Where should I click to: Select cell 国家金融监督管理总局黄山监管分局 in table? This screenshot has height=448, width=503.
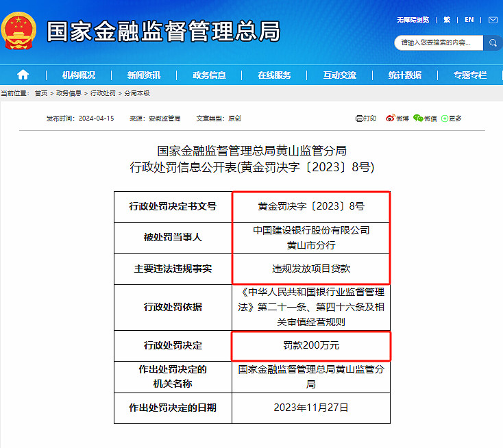click(311, 377)
